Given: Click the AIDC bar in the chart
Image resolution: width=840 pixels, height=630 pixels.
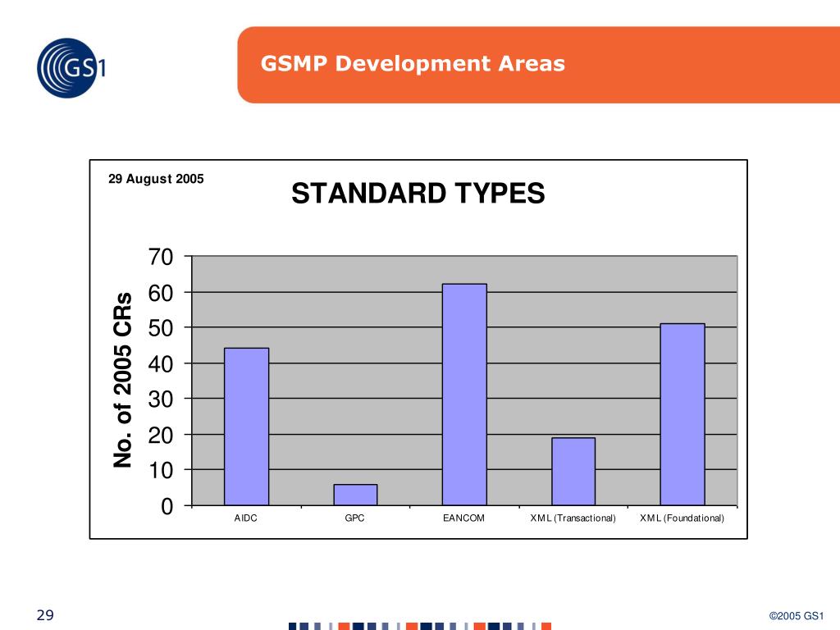Looking at the screenshot, I should (246, 427).
